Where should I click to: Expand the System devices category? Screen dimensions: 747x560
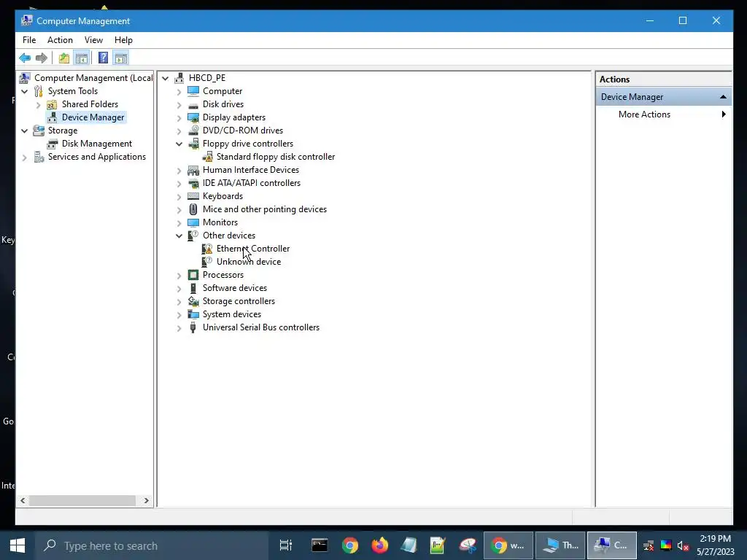pyautogui.click(x=179, y=315)
